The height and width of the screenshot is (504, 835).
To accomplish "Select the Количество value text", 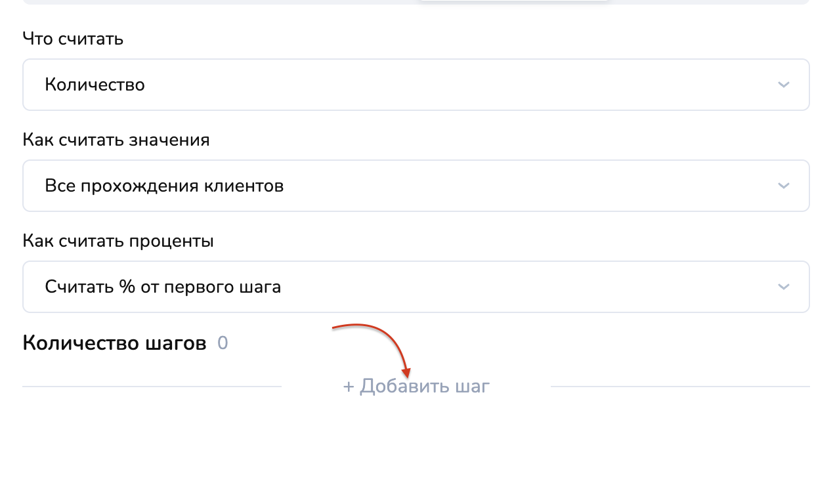I will (95, 85).
